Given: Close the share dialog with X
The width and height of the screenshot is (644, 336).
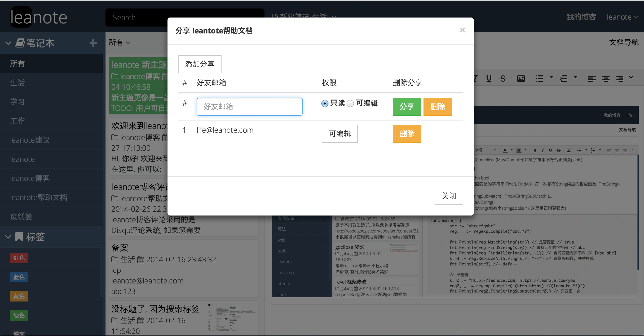Looking at the screenshot, I should point(462,30).
